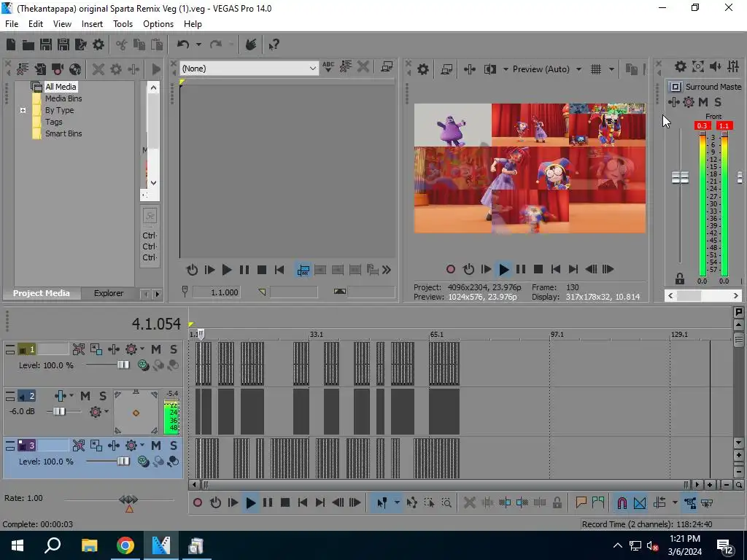Solo audio track 2
This screenshot has height=560, width=747.
tap(103, 396)
